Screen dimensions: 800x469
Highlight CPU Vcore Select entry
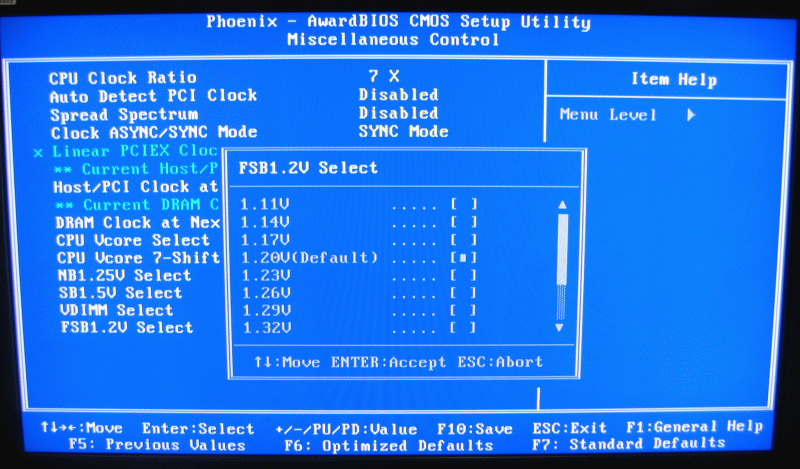click(132, 240)
